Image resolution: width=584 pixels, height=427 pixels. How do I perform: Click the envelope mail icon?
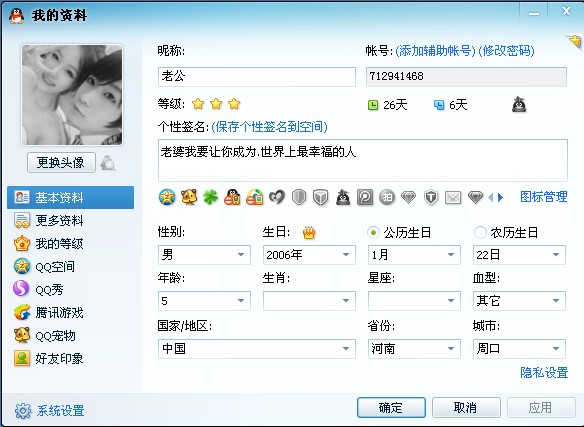[x=453, y=197]
